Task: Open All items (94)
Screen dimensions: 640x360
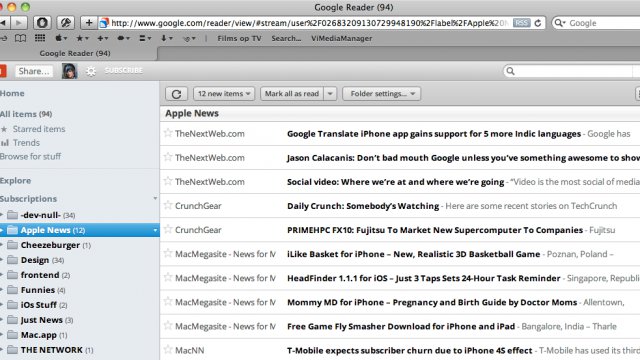Action: point(26,114)
